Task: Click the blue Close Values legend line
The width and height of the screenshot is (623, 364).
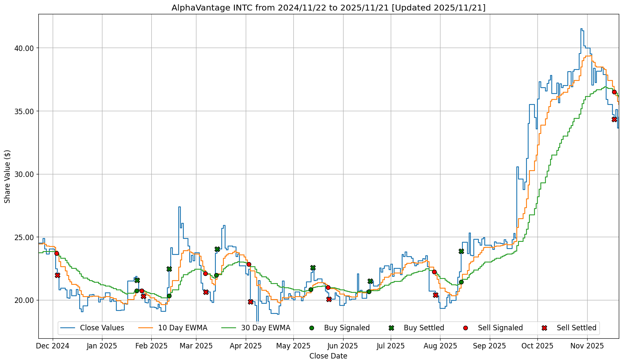Action: pos(67,328)
